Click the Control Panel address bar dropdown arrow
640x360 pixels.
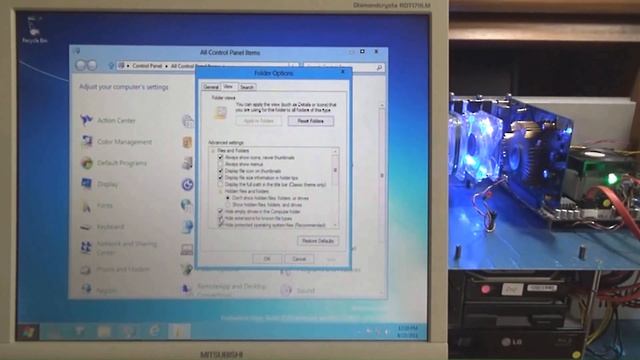click(x=293, y=66)
